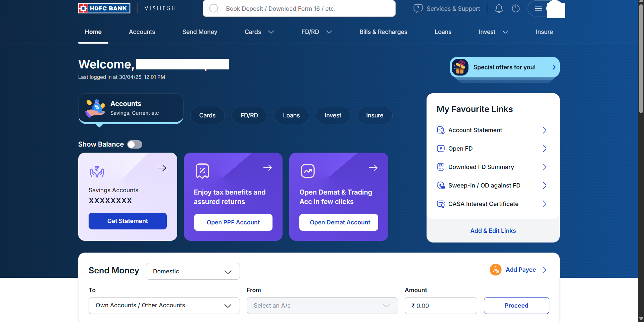The width and height of the screenshot is (644, 322).
Task: Click the Account Statement icon in Favourite Links
Action: 441,130
